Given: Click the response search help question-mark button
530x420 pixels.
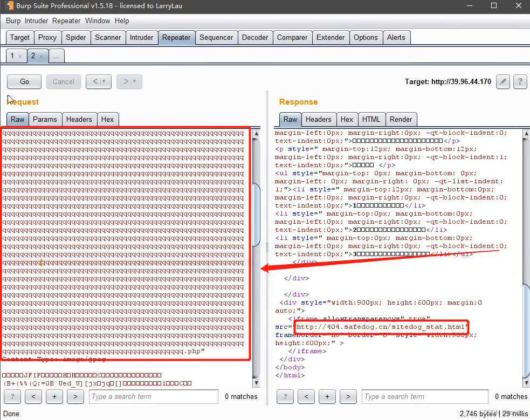Looking at the screenshot, I should coord(285,396).
